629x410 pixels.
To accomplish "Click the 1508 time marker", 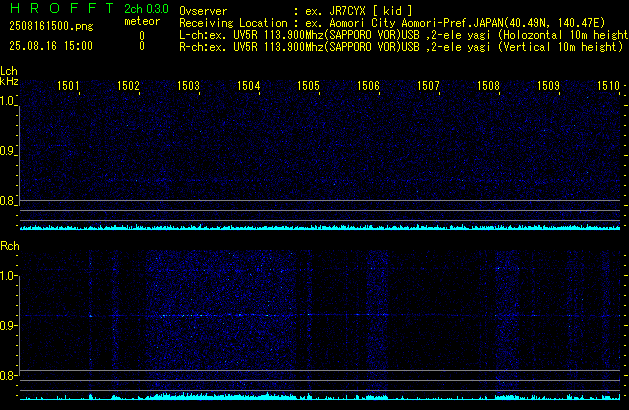I will 488,86.
